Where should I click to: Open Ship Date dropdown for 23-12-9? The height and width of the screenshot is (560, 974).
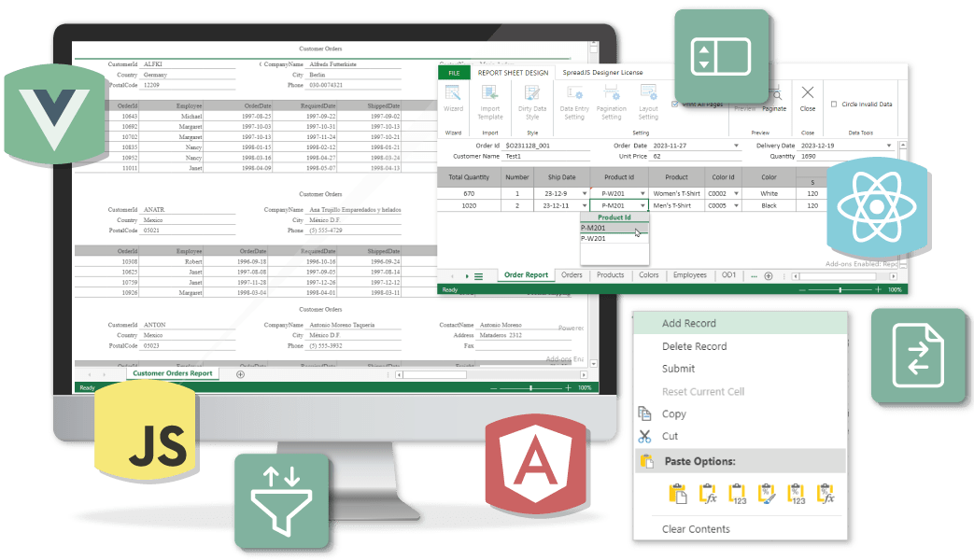click(585, 194)
